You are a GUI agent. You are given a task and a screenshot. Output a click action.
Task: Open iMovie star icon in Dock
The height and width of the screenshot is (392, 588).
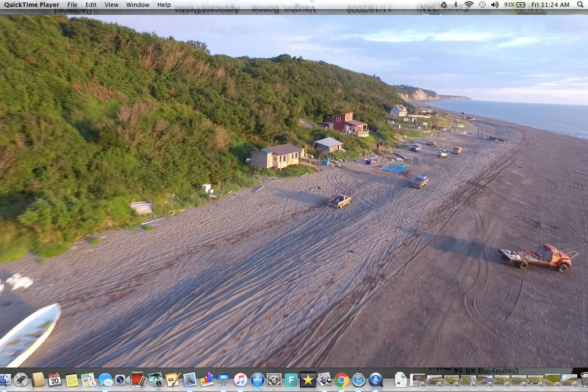308,380
